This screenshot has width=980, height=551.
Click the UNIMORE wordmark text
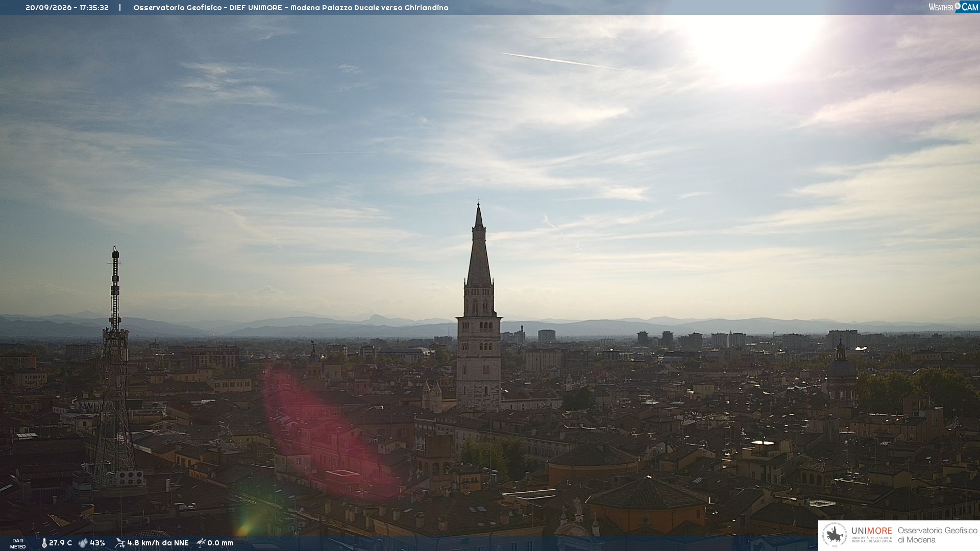872,531
